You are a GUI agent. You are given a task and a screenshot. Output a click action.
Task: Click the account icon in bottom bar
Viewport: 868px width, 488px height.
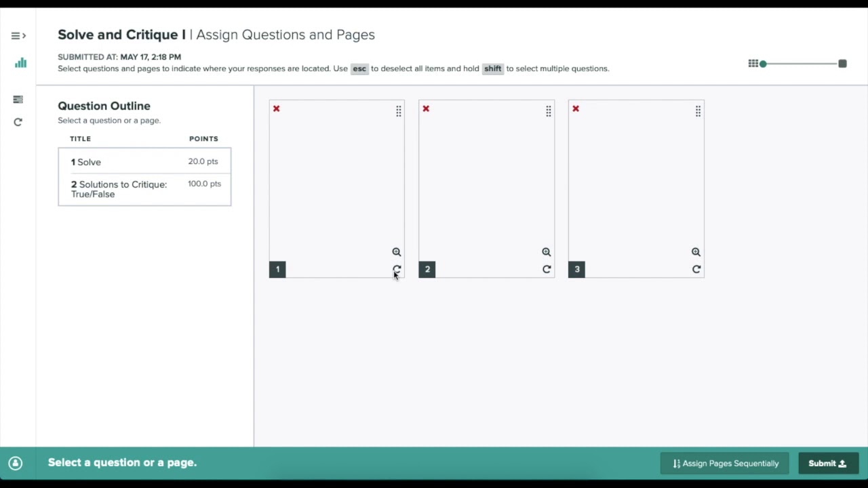(x=16, y=463)
